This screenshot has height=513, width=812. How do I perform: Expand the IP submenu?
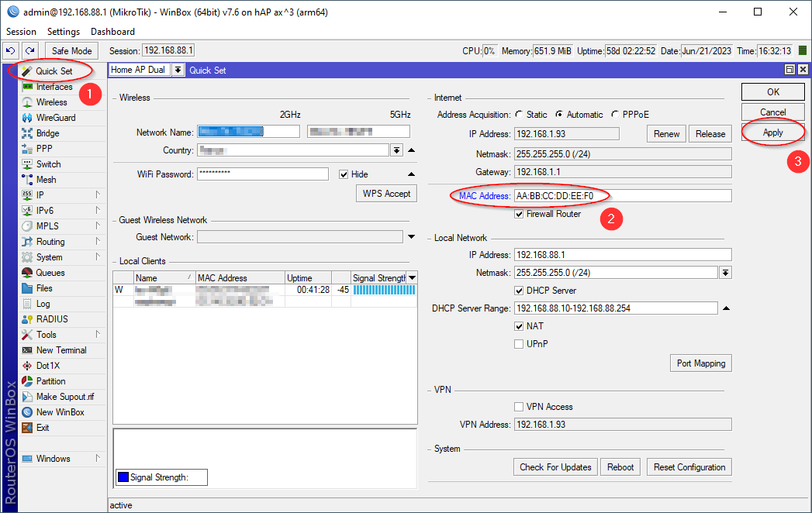pyautogui.click(x=98, y=195)
